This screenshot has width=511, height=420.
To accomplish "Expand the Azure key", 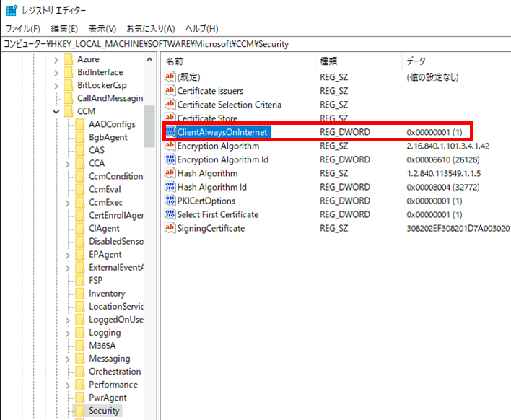I will coord(56,60).
